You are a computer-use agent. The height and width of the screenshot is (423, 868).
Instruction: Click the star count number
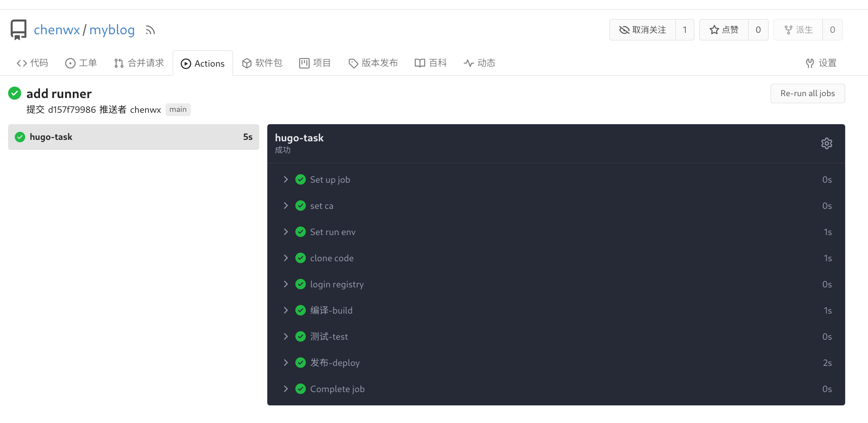758,30
